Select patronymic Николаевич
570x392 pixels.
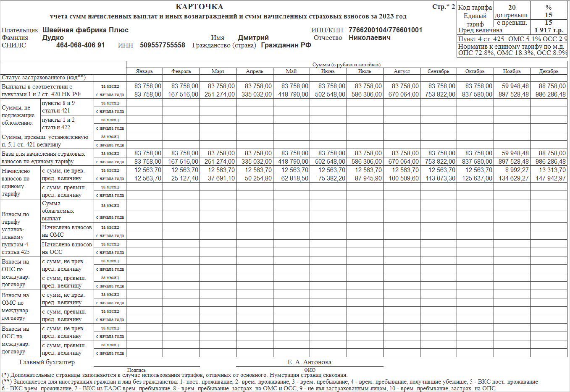click(370, 38)
